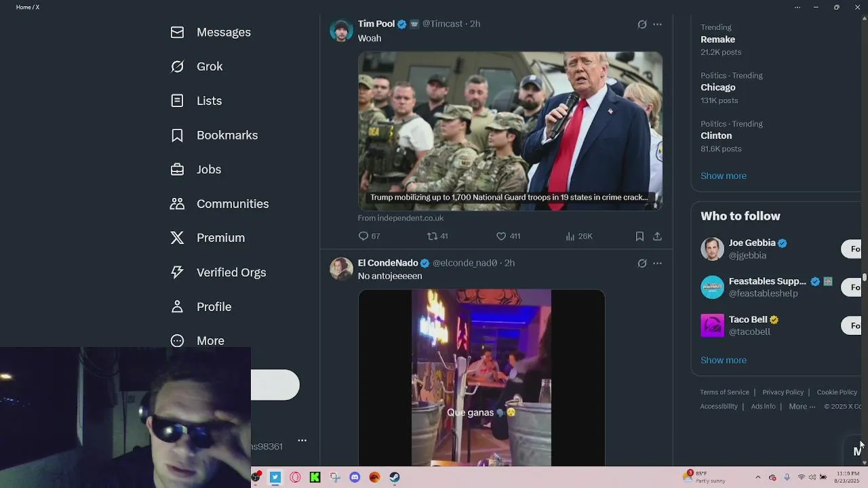Click the Tim Pool display name
868x488 pixels.
(376, 24)
